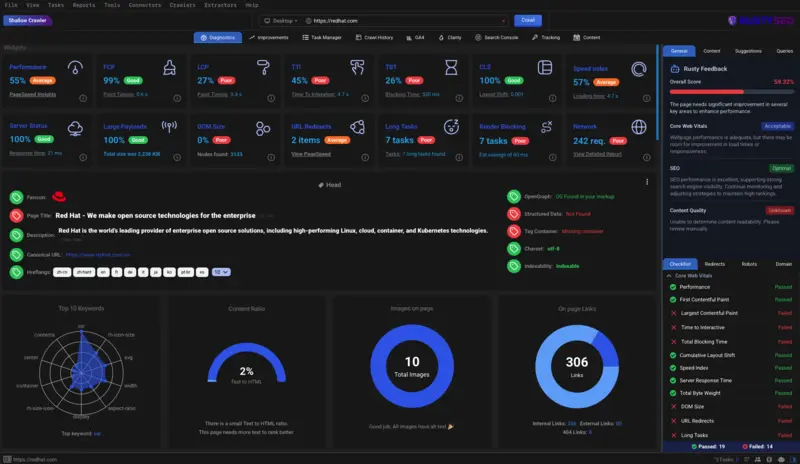Image resolution: width=800 pixels, height=464 pixels.
Task: Open the Crawlers menu
Action: [182, 5]
